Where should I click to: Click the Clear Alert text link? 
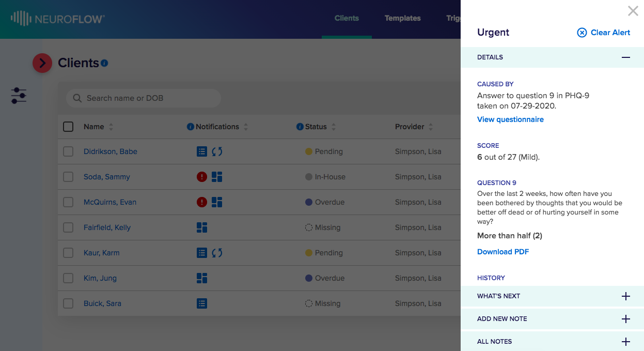coord(610,33)
